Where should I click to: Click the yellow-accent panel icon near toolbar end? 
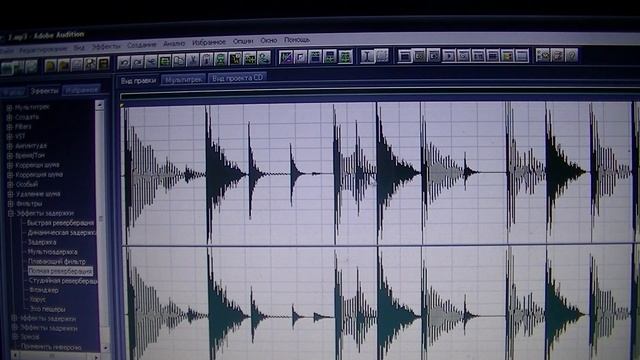coord(507,56)
